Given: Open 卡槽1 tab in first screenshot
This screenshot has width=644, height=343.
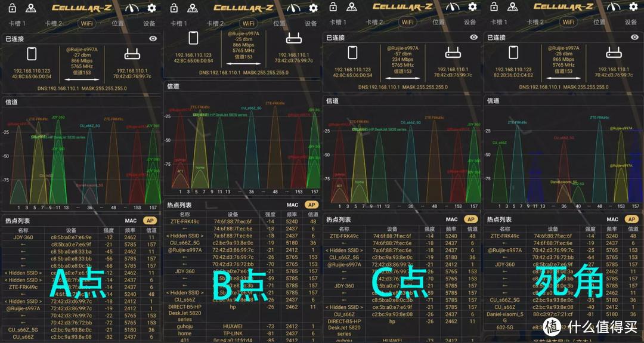Looking at the screenshot, I should tap(17, 23).
